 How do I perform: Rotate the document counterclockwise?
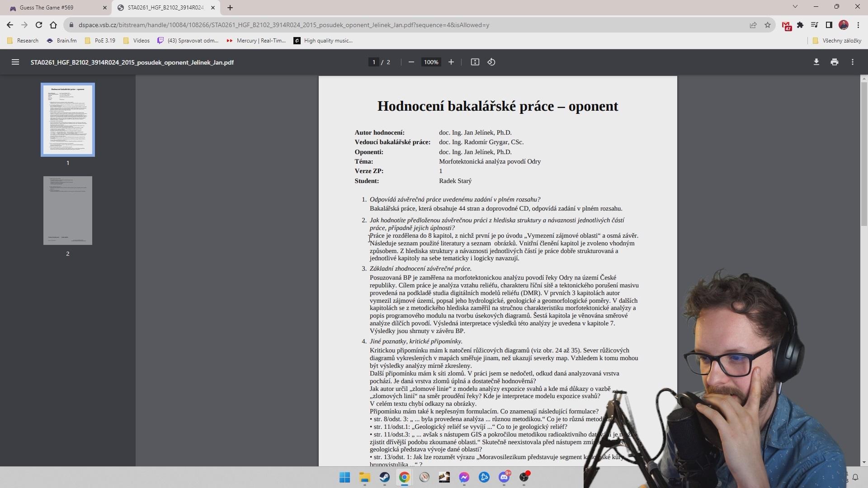491,62
